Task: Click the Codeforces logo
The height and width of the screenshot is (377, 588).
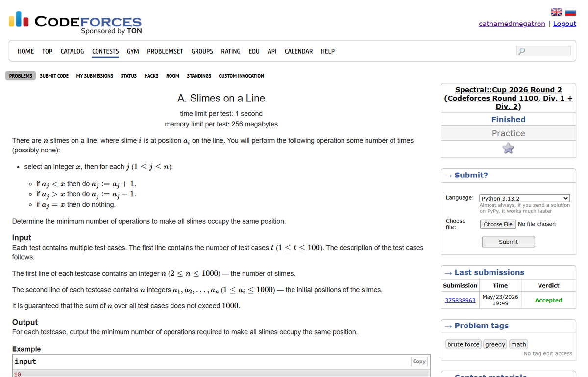Action: click(x=75, y=24)
